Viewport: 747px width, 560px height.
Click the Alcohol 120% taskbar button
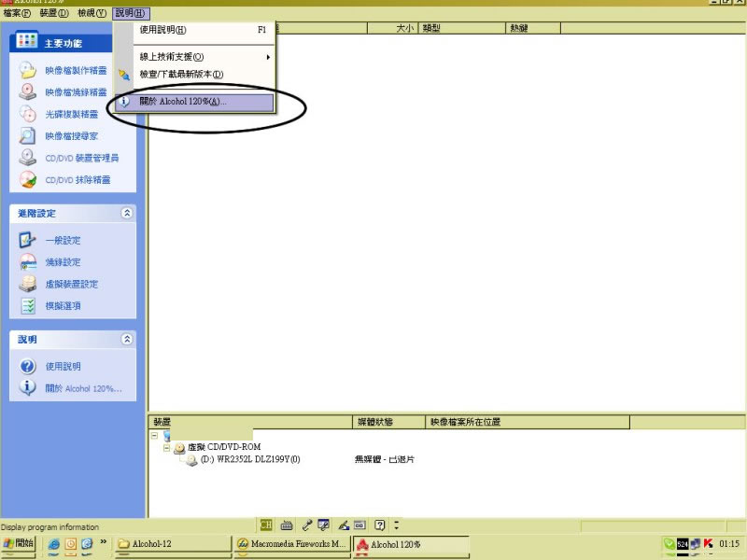click(x=411, y=544)
